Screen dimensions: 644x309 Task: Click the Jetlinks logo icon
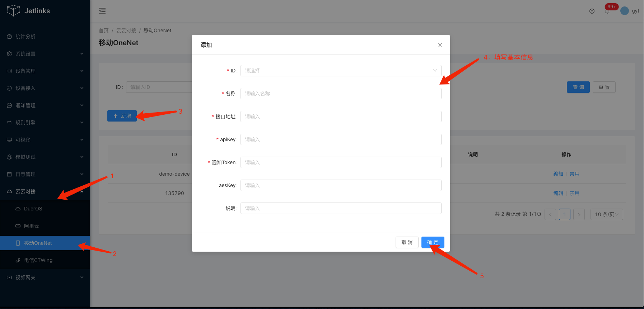(x=13, y=11)
